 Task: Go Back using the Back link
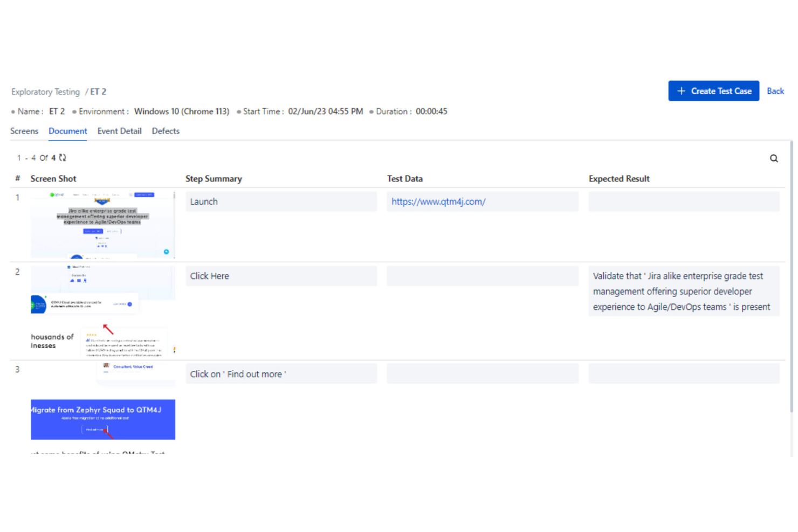pos(775,91)
